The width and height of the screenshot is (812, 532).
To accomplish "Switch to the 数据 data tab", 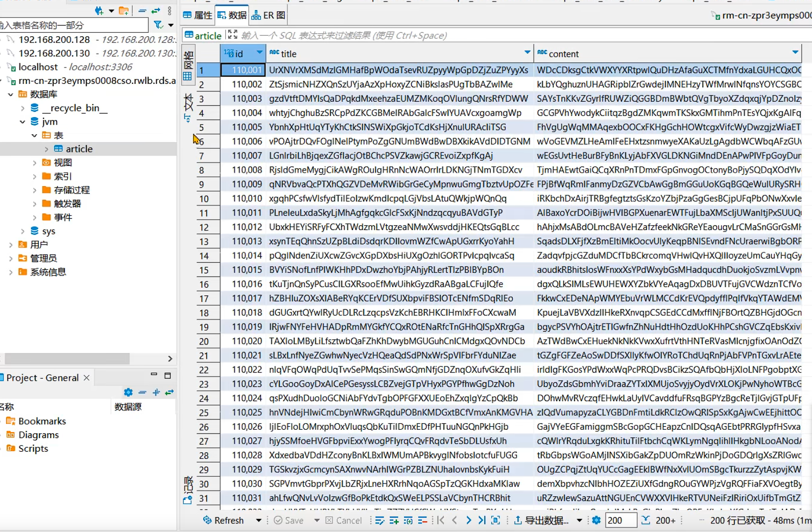I will pos(232,15).
